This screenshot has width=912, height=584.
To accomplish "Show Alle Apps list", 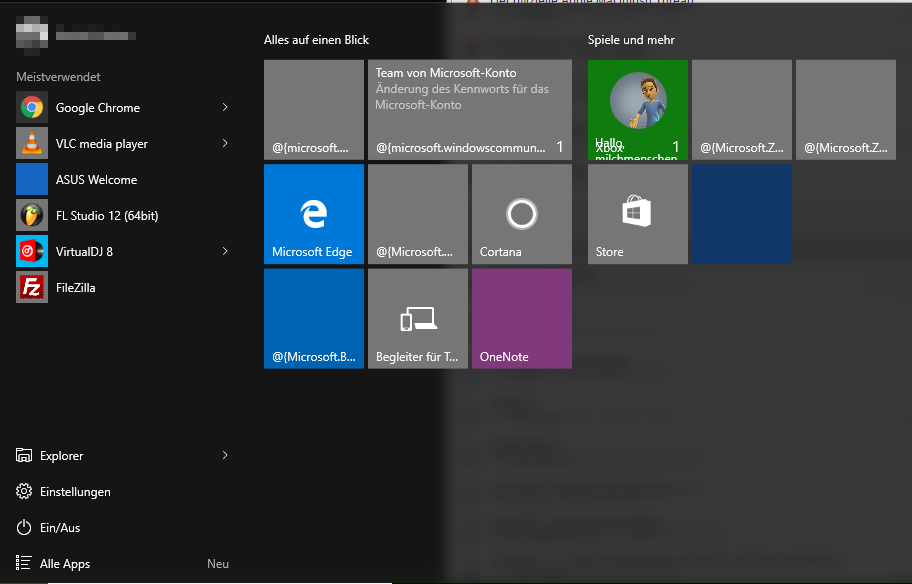I will 65,564.
